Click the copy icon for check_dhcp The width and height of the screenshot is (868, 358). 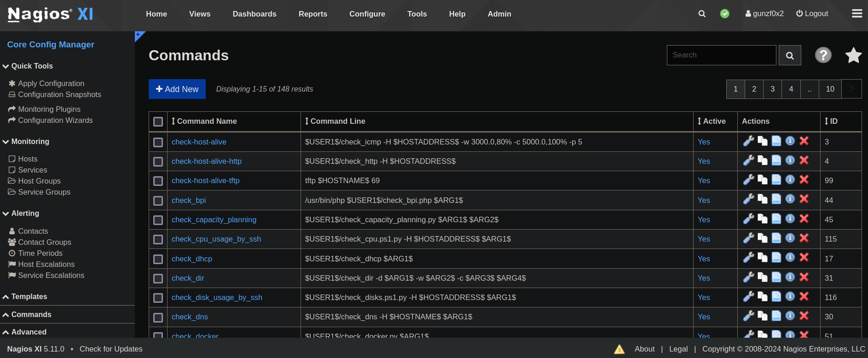pyautogui.click(x=762, y=258)
